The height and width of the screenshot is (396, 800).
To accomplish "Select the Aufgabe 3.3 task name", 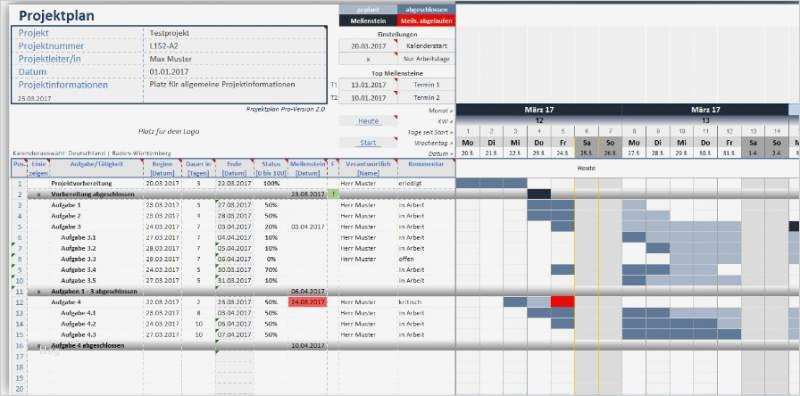I will click(79, 259).
